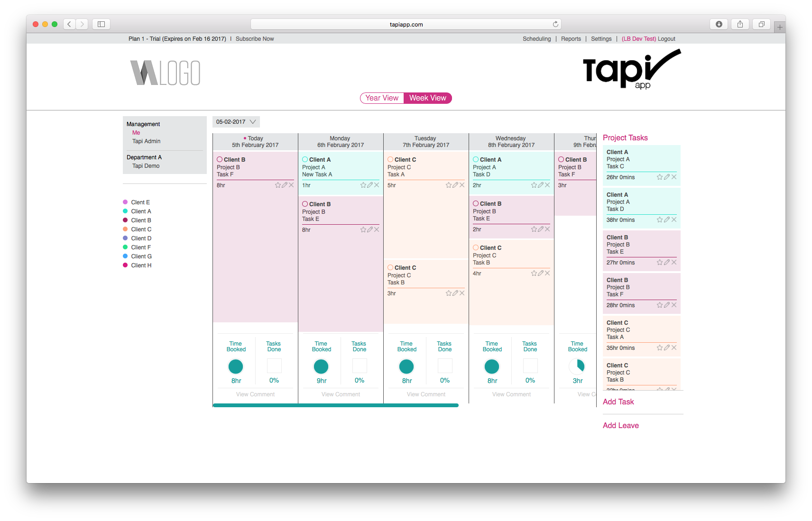Edit the Client B Task F card on Sunday

[x=285, y=185]
